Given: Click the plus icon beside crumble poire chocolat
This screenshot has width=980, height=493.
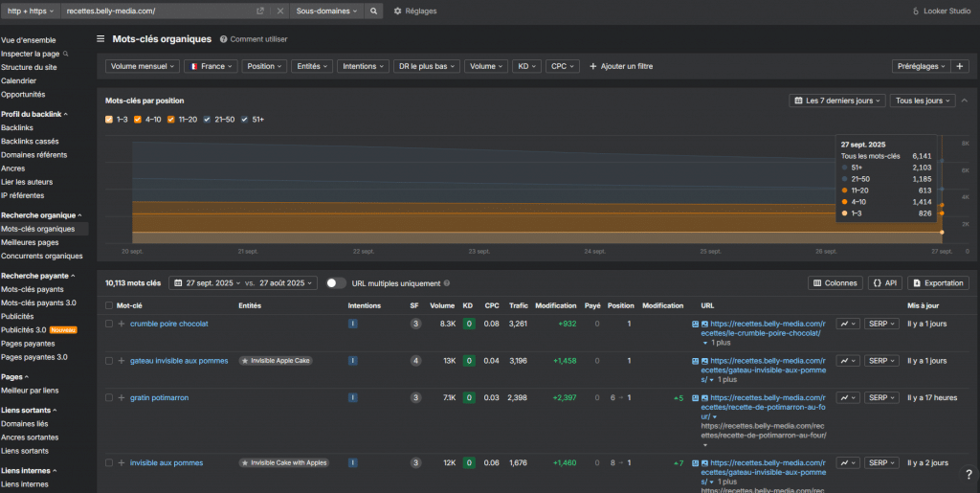Looking at the screenshot, I should click(122, 324).
